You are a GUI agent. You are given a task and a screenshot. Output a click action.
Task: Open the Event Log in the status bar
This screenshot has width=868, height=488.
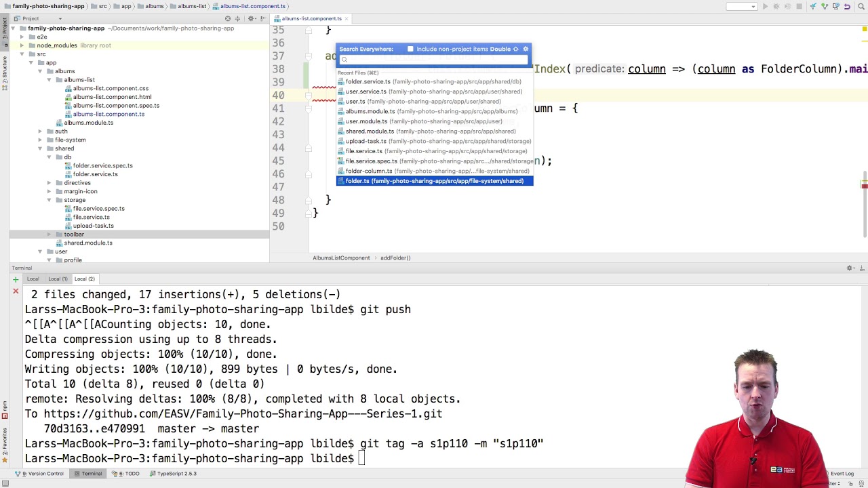(842, 474)
